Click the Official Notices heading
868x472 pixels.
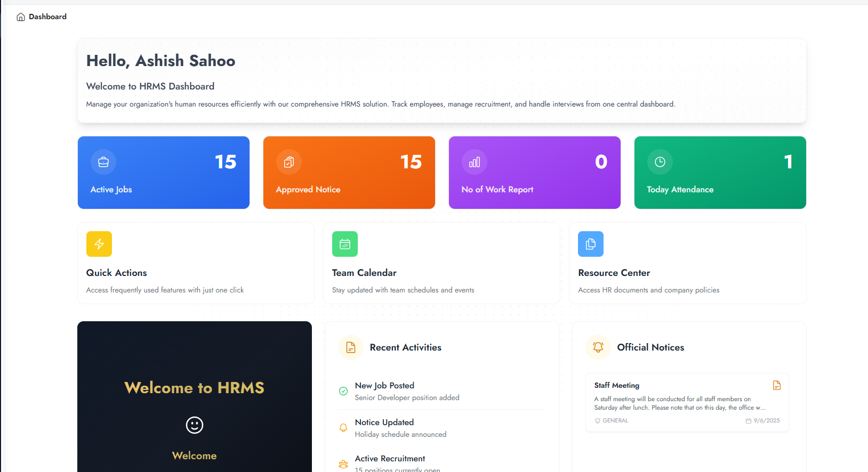pyautogui.click(x=650, y=347)
